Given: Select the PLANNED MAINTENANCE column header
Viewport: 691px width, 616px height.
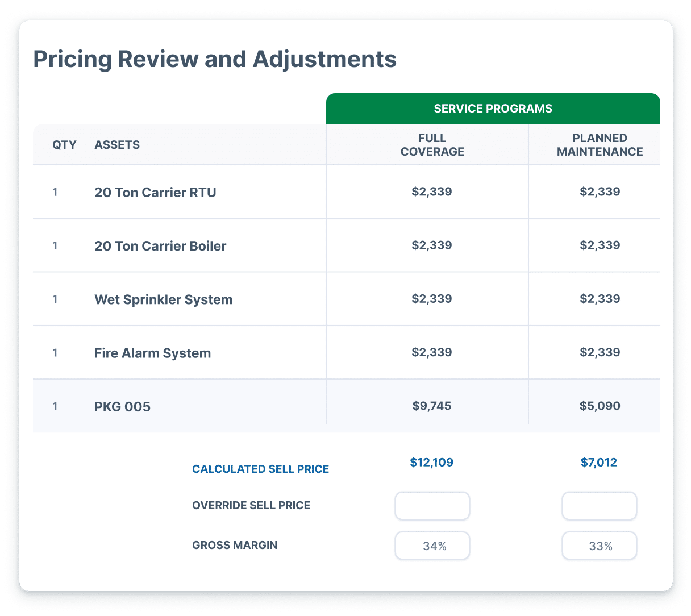Looking at the screenshot, I should pos(600,144).
